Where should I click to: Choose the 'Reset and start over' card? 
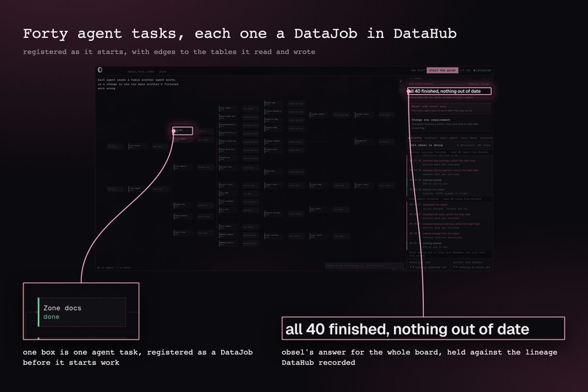pyautogui.click(x=449, y=109)
